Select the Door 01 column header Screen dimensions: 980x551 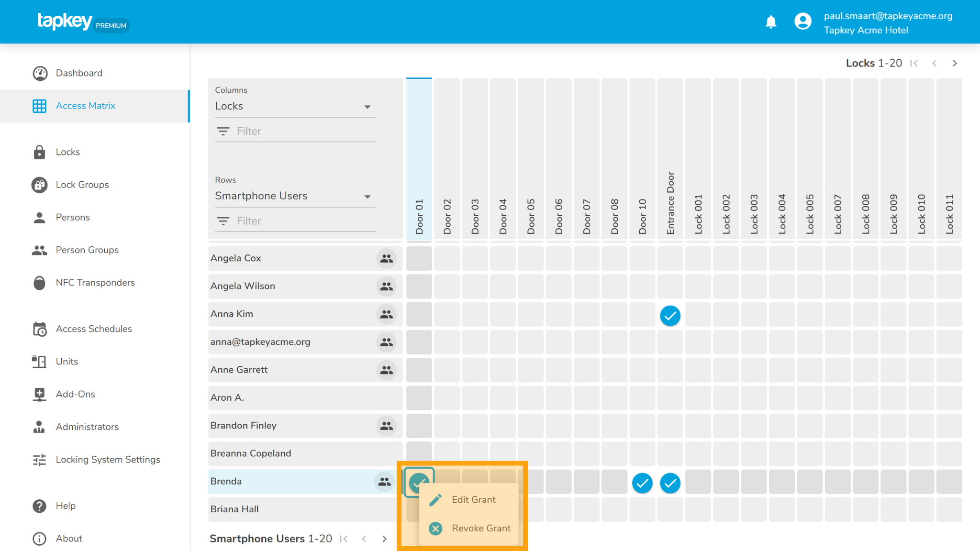point(419,159)
